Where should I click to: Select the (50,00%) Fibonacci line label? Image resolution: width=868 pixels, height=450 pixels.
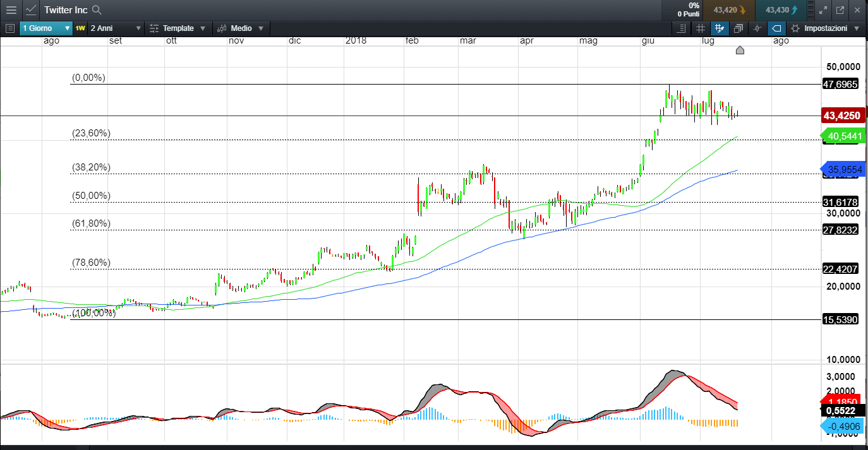click(91, 196)
